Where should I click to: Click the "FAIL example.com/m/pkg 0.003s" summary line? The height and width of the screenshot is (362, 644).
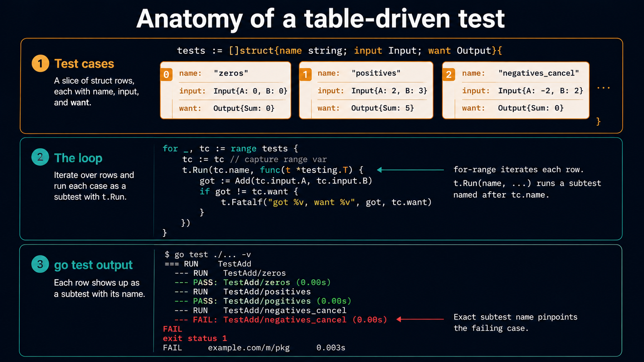[254, 348]
